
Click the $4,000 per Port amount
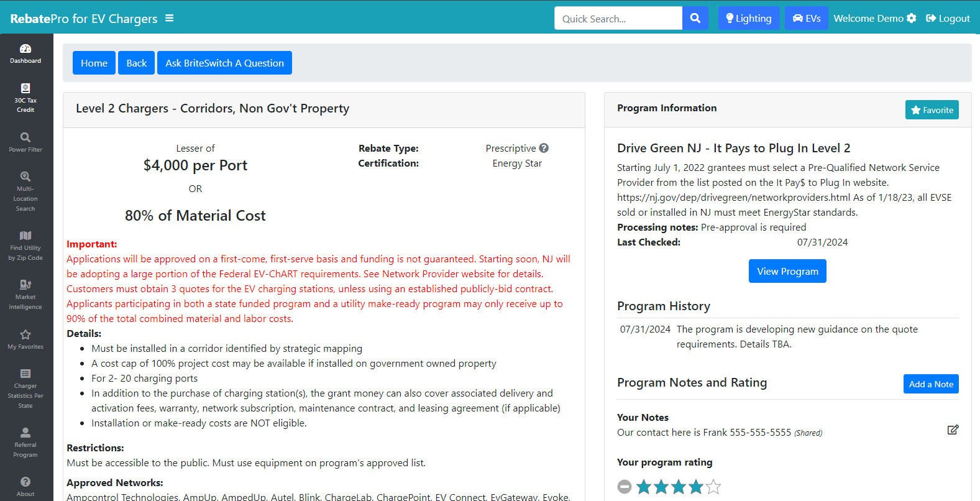195,165
